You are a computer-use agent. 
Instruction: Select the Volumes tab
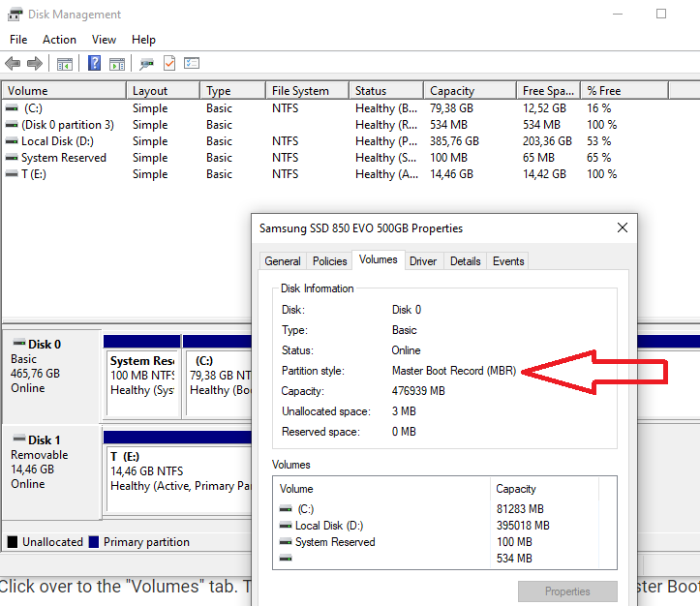point(379,259)
